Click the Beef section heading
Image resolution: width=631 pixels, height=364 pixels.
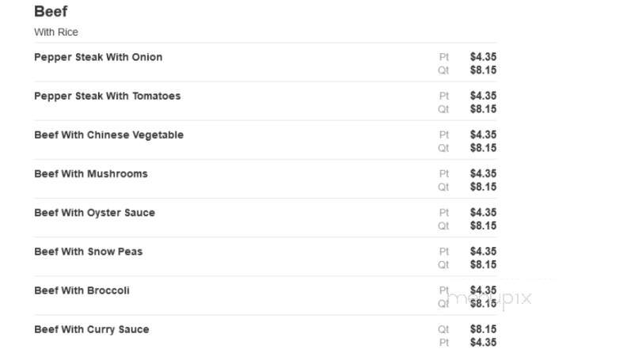(x=51, y=11)
